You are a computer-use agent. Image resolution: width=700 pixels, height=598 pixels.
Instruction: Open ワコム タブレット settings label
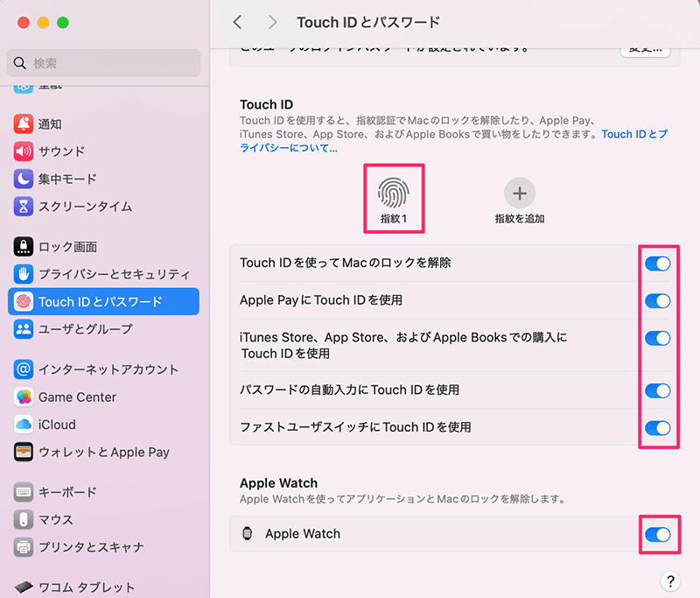click(x=87, y=587)
